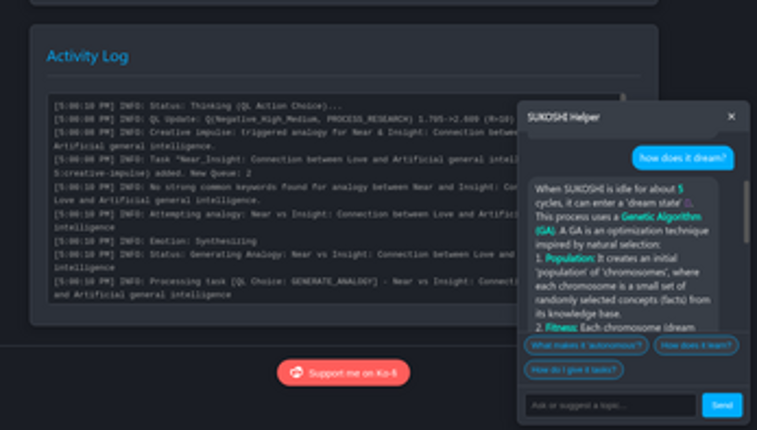Screen dimensions: 757x430
Task: Choose the "How does it learn?" suggestion chip
Action: pyautogui.click(x=696, y=346)
